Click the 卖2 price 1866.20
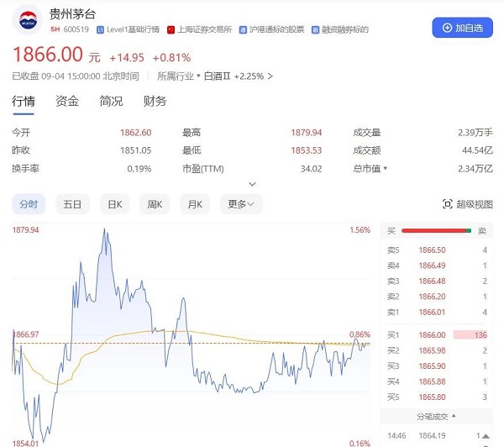The image size is (504, 447). [x=432, y=297]
